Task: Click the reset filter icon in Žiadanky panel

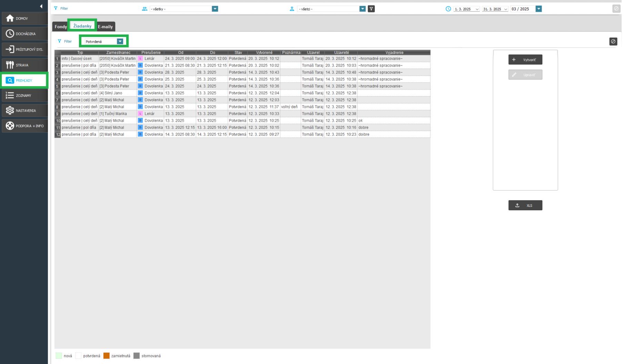Action: (x=613, y=41)
